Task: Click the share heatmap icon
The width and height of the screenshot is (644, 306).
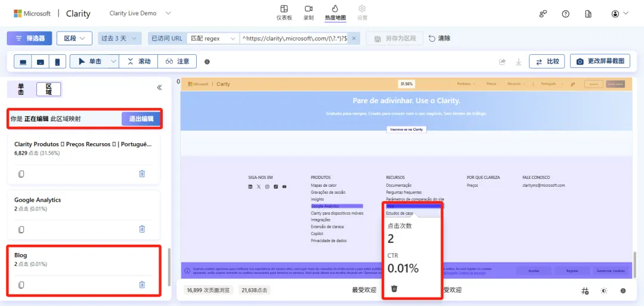Action: click(502, 61)
